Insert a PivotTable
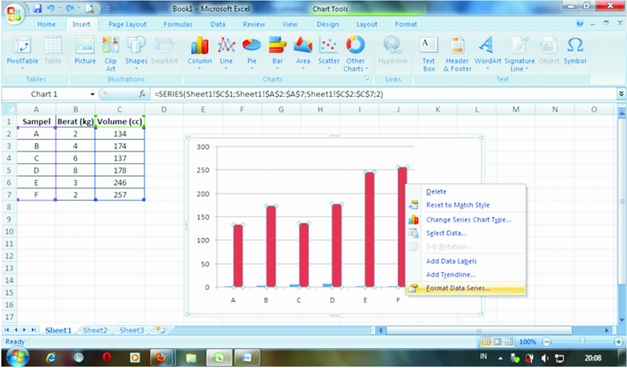The image size is (627, 368). pos(22,53)
